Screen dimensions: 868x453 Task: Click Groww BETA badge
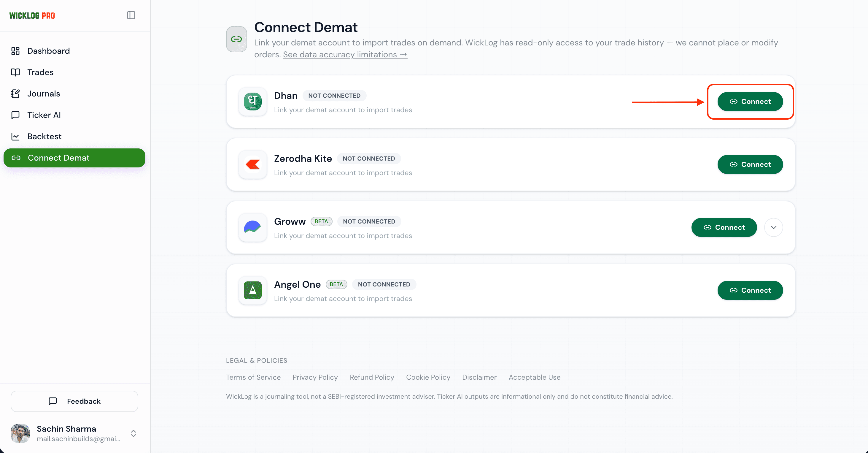click(321, 222)
